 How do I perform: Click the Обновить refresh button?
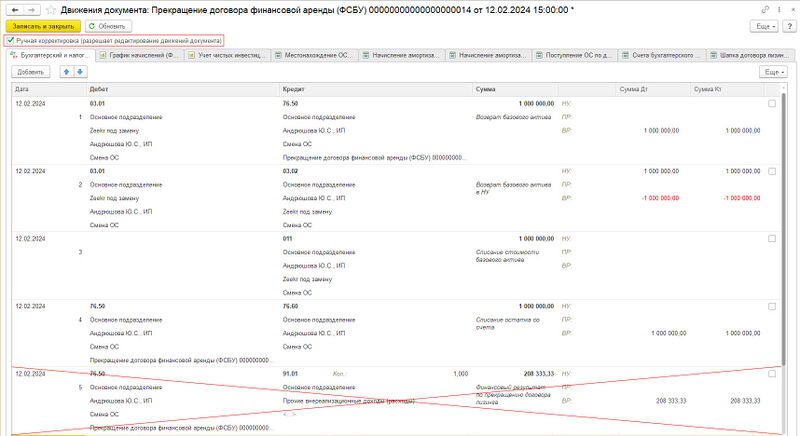point(106,25)
